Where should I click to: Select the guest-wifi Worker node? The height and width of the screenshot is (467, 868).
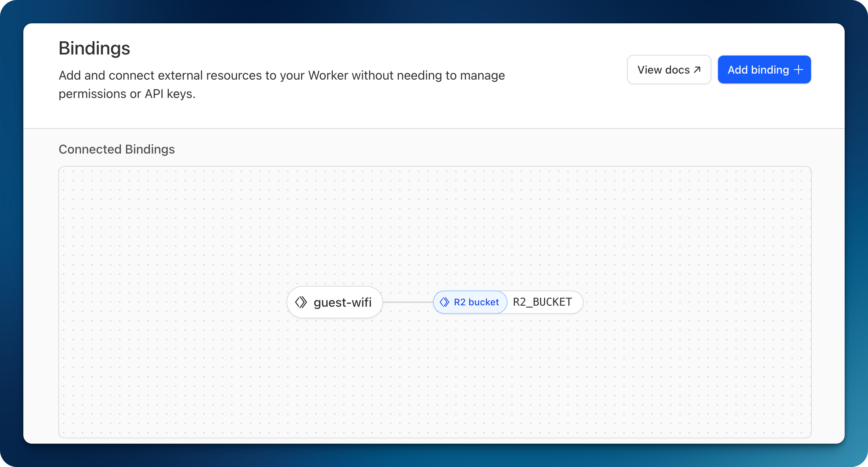(x=335, y=302)
